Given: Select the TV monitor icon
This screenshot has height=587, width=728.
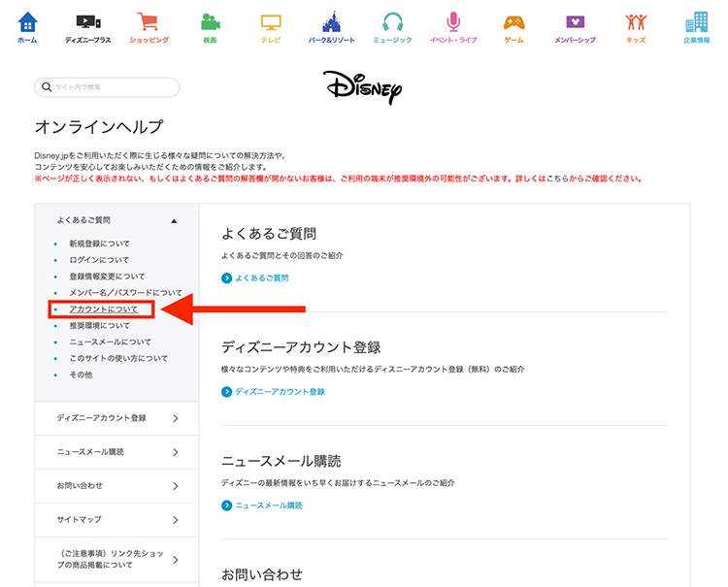Looking at the screenshot, I should click(x=270, y=23).
